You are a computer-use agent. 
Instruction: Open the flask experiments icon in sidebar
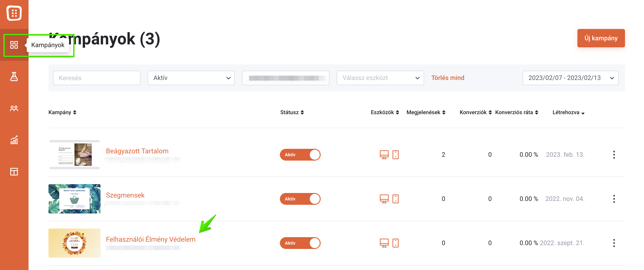tap(14, 77)
